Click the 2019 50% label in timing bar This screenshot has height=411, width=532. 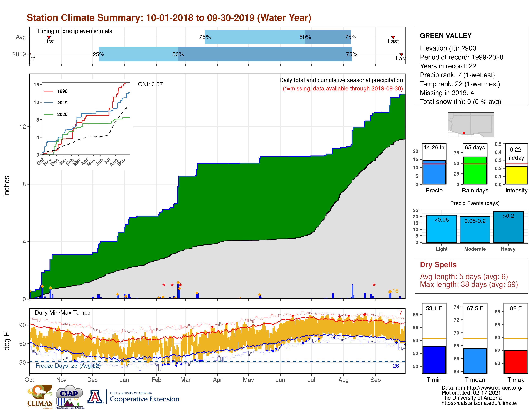[x=178, y=54]
